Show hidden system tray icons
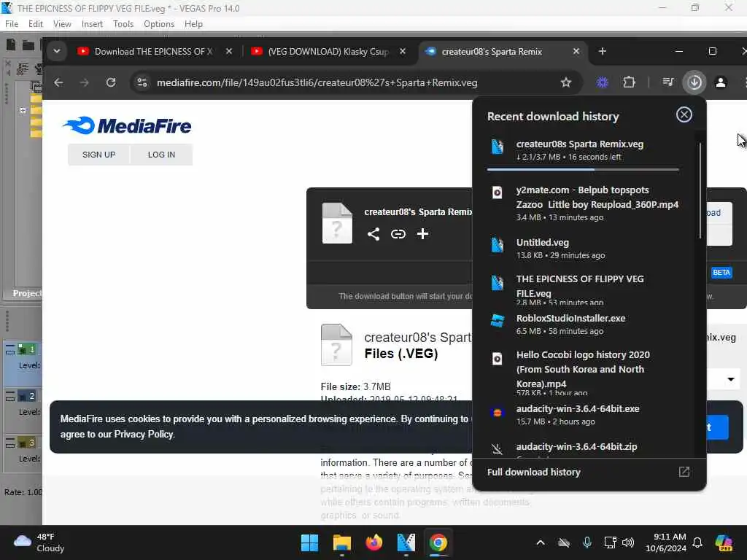 [541, 542]
